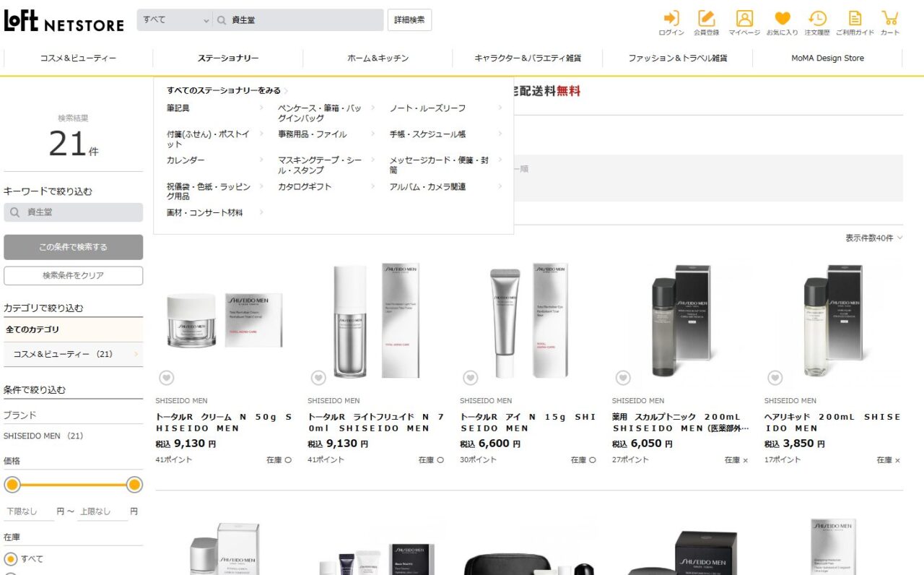Open member registration icon (会員登録)
Viewport: 924px width, 575px height.
point(706,22)
